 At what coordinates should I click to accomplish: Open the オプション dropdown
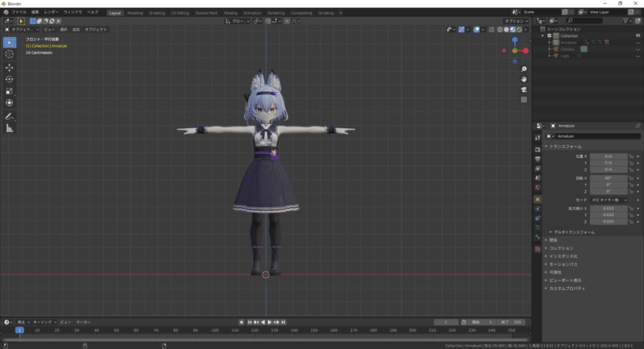click(x=517, y=21)
